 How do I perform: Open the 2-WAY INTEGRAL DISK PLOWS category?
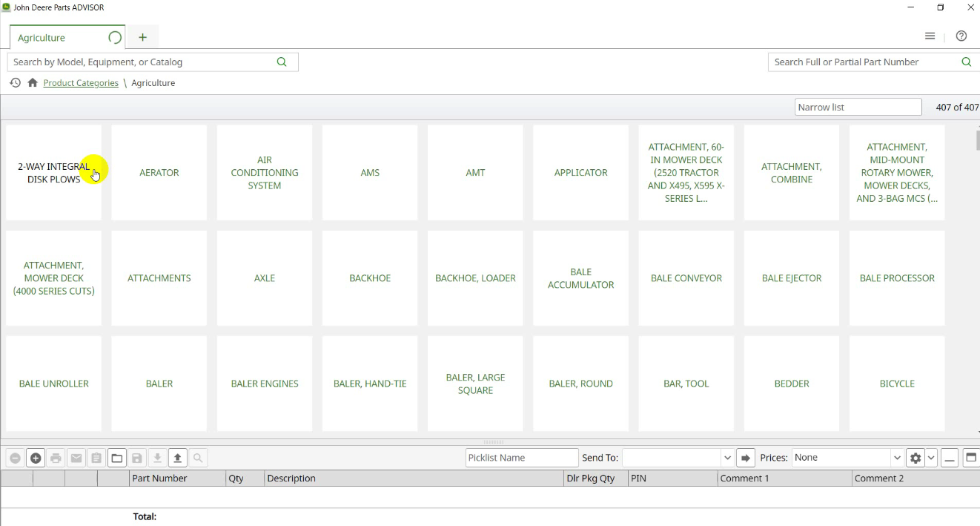pyautogui.click(x=53, y=173)
